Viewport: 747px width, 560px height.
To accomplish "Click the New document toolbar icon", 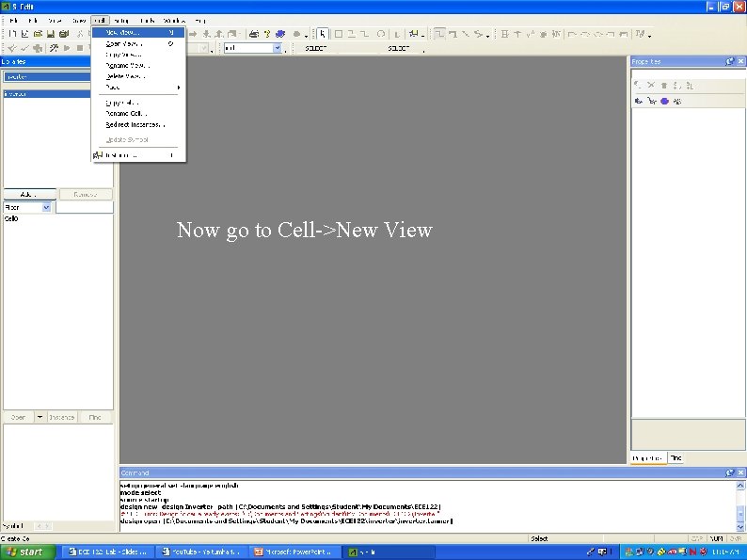I will coord(12,34).
